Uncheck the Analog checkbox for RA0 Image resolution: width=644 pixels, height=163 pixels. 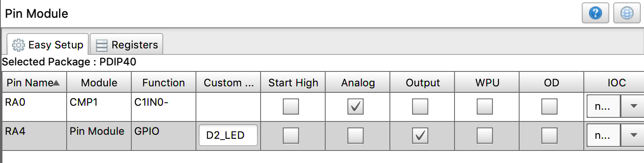(x=355, y=107)
